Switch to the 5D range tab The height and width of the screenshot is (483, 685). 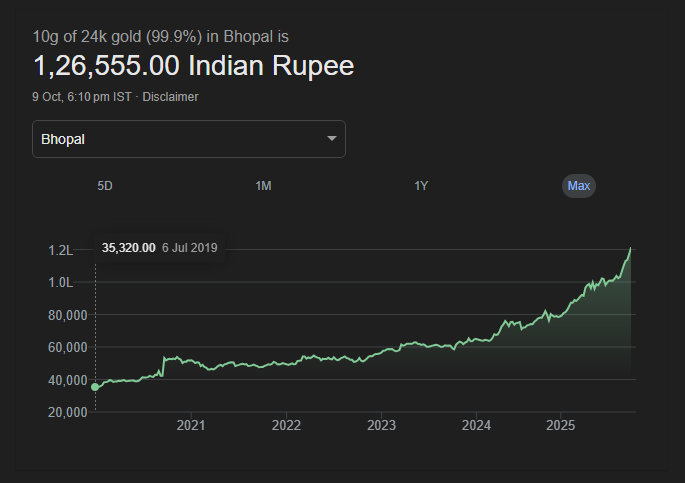point(105,186)
